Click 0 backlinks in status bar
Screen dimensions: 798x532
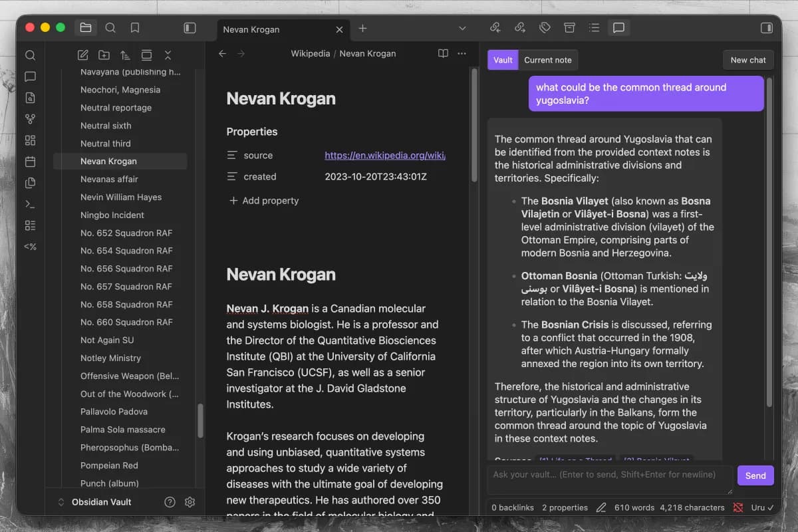(513, 507)
